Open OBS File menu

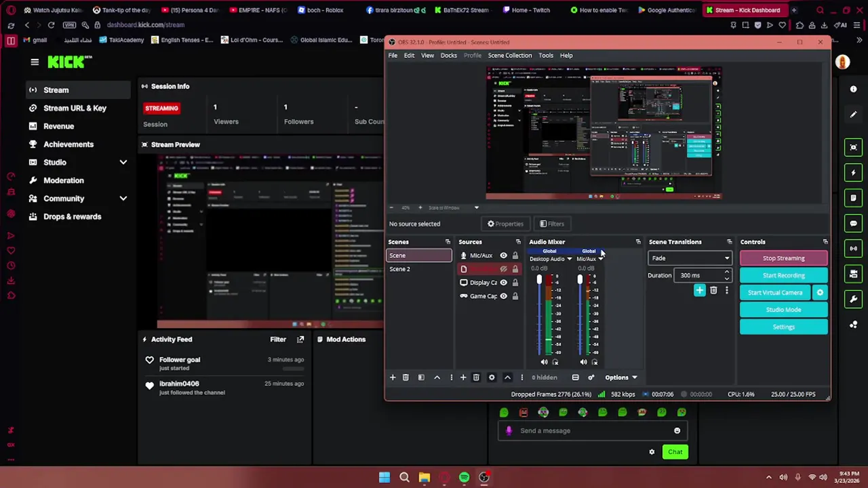click(x=393, y=56)
